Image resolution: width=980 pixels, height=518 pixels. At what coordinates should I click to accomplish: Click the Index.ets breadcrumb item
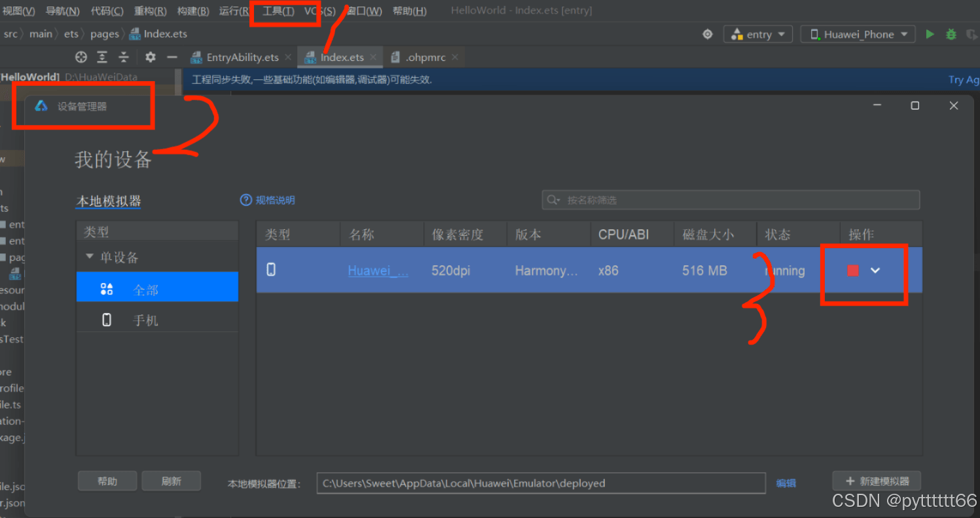(x=158, y=34)
